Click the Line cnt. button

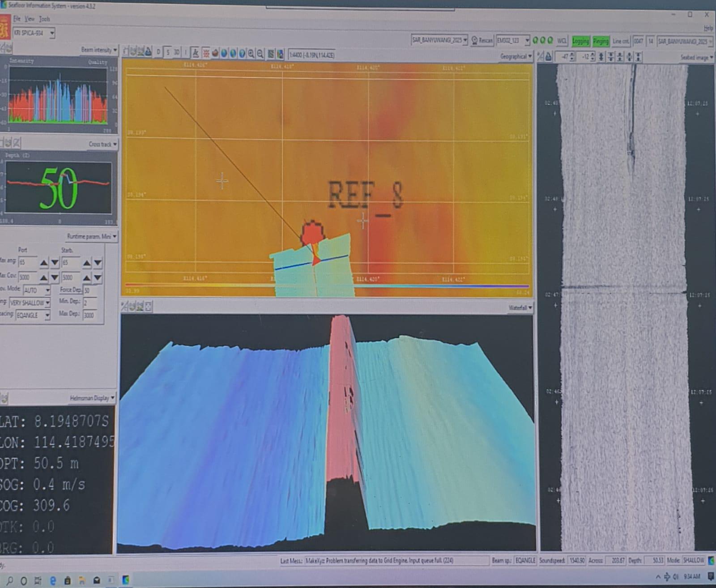[621, 41]
